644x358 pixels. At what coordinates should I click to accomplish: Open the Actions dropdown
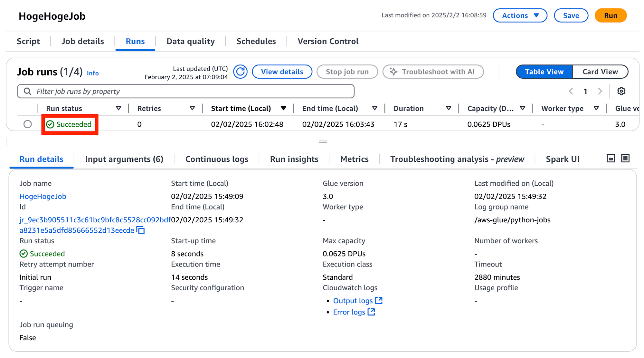click(x=520, y=15)
